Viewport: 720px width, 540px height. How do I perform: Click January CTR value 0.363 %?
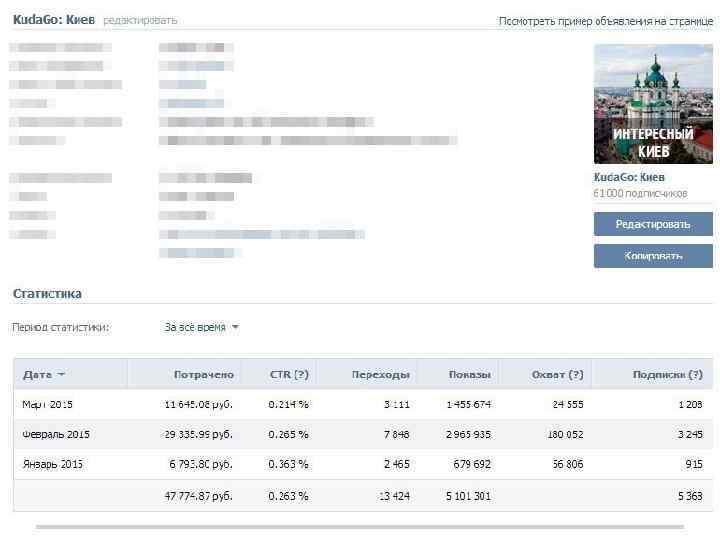[288, 464]
